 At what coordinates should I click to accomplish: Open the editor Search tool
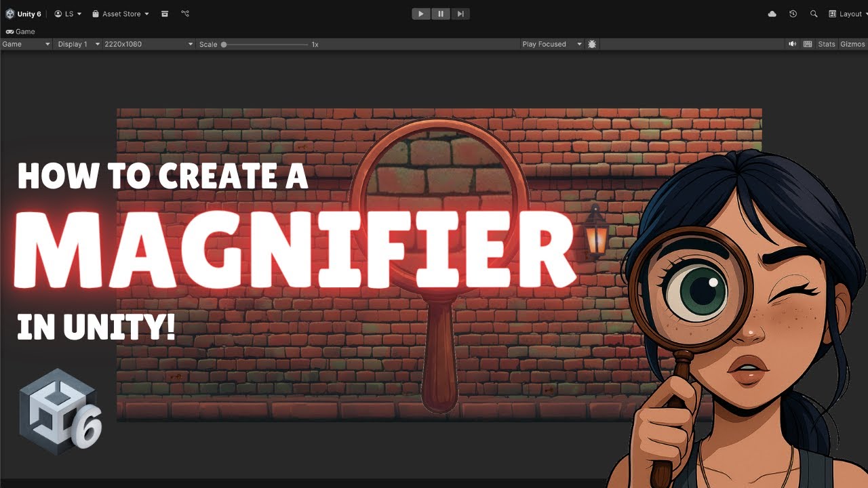click(x=814, y=14)
